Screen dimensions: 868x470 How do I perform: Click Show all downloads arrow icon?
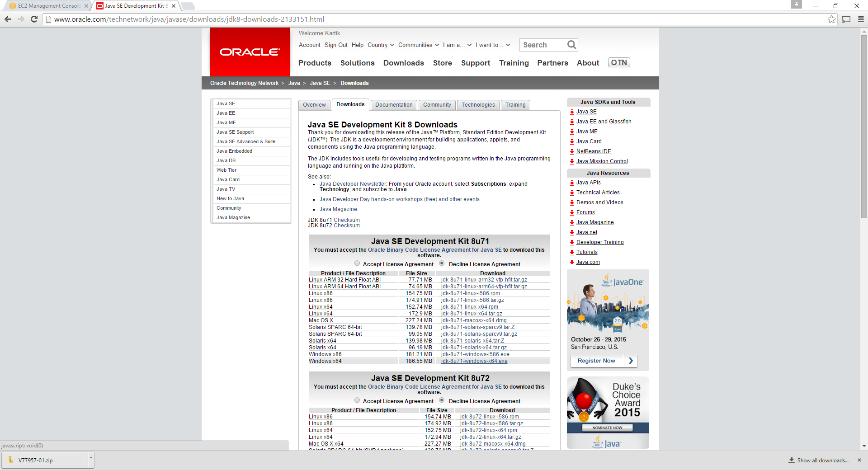tap(792, 460)
